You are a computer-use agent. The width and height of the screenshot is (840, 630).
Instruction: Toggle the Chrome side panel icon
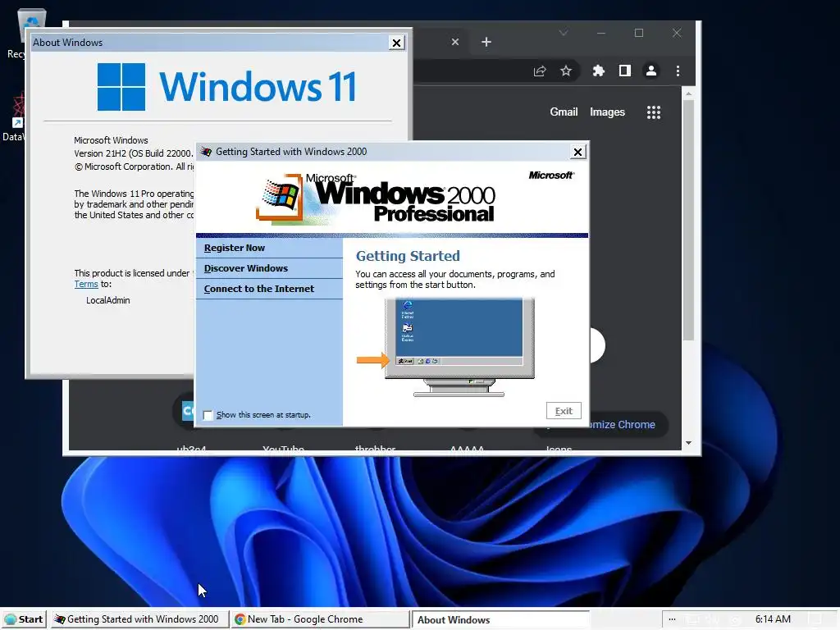tap(624, 71)
